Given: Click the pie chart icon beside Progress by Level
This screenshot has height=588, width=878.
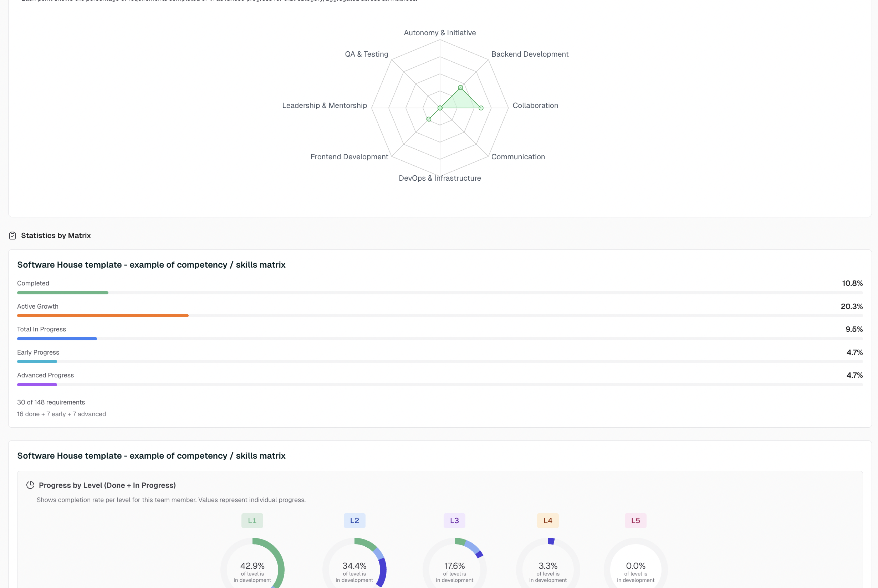Looking at the screenshot, I should pos(30,485).
